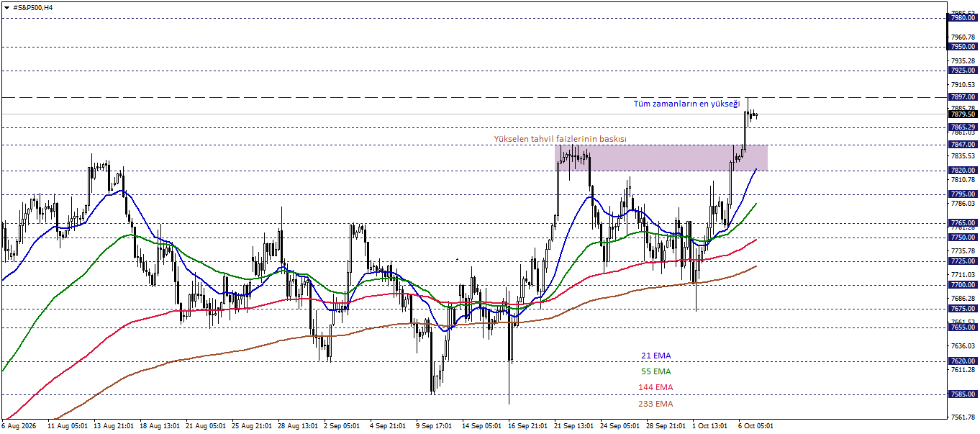Click the 7750.00 price level tag
Viewport: 980px width, 434px height.
pyautogui.click(x=963, y=238)
